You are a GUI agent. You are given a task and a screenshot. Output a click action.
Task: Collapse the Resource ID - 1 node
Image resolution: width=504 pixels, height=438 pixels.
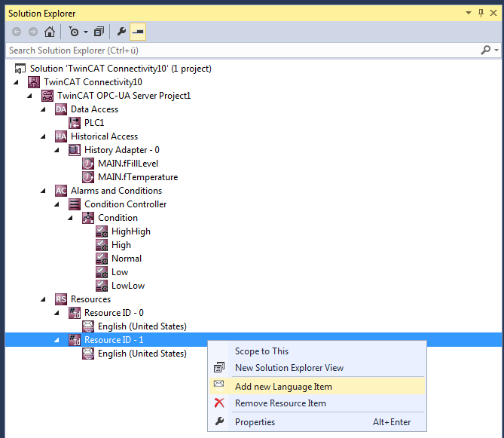point(57,340)
